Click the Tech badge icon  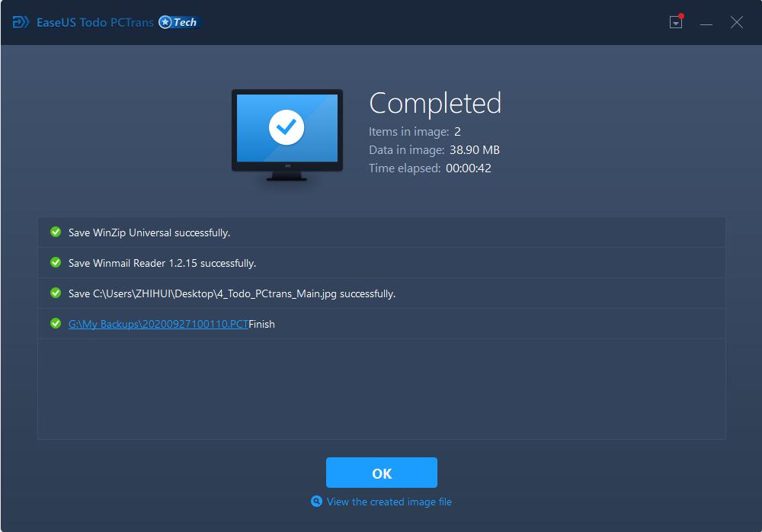point(179,22)
